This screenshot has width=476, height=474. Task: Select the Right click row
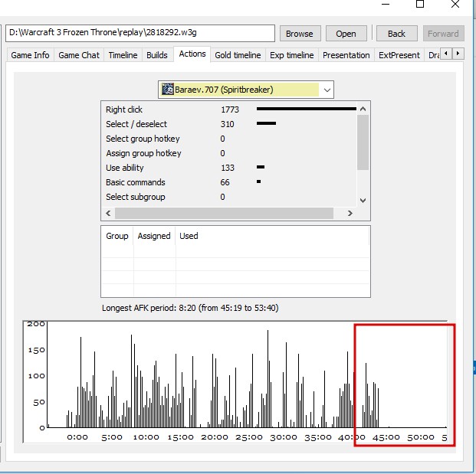[229, 110]
